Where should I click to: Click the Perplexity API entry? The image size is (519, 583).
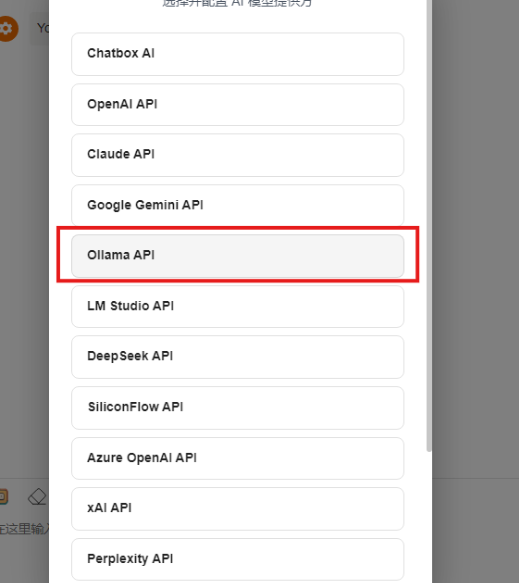click(x=238, y=559)
